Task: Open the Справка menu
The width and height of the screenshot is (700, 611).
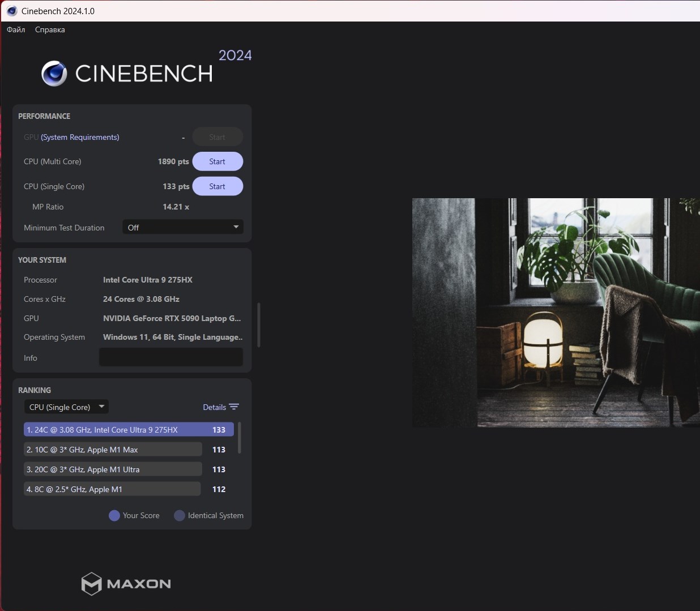Action: click(x=50, y=29)
